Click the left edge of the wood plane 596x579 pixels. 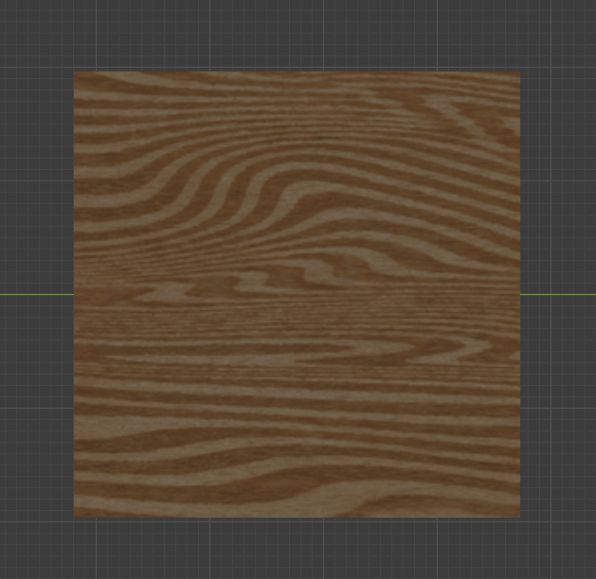coord(74,294)
